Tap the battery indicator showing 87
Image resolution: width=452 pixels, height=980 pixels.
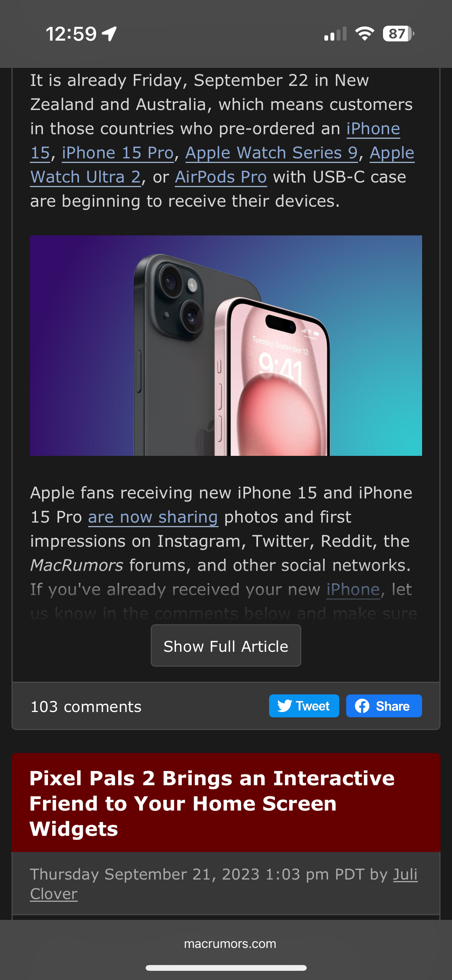[398, 34]
